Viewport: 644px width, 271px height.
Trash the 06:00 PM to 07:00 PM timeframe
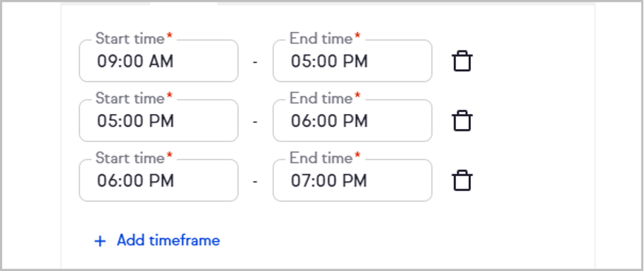coord(462,180)
